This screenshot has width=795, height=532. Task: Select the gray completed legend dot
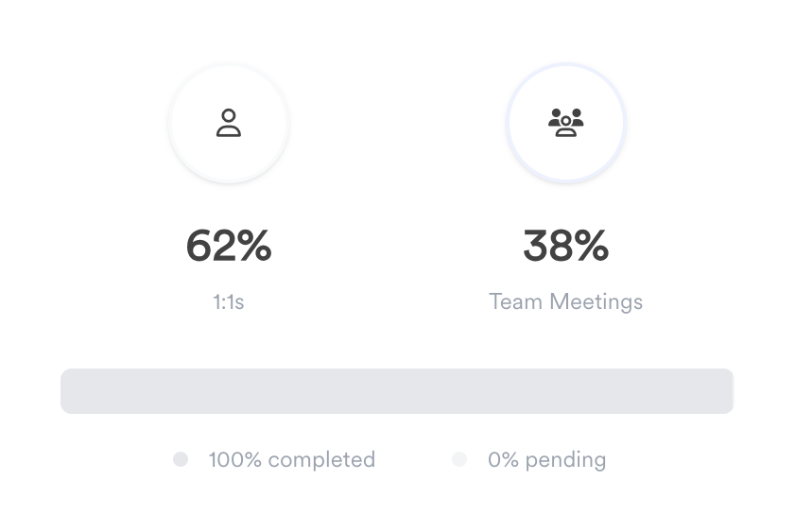pos(181,459)
